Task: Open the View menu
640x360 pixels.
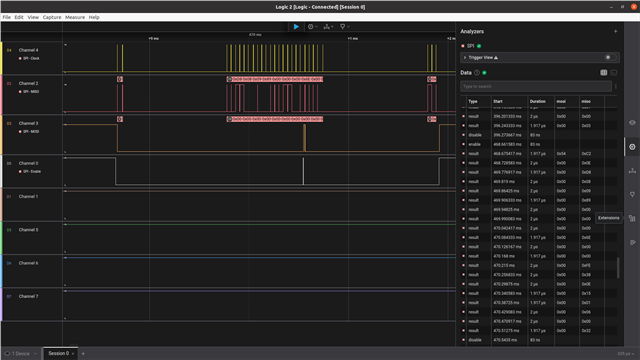Action: (x=33, y=17)
